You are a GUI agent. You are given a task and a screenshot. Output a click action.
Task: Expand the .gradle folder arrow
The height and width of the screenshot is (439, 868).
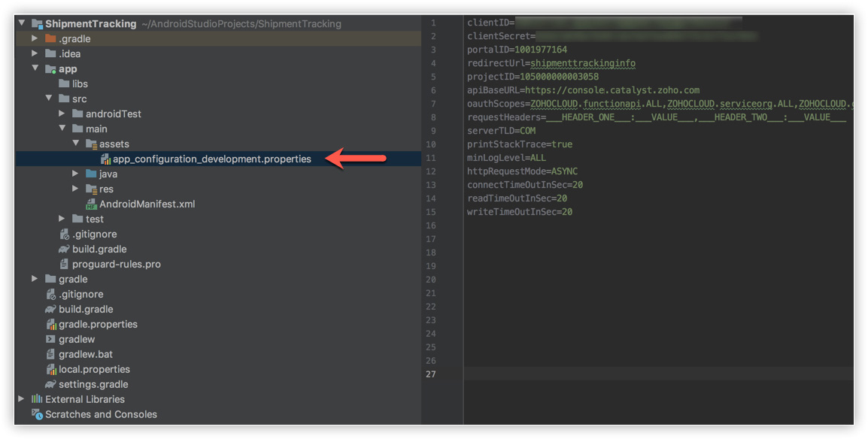pos(35,38)
